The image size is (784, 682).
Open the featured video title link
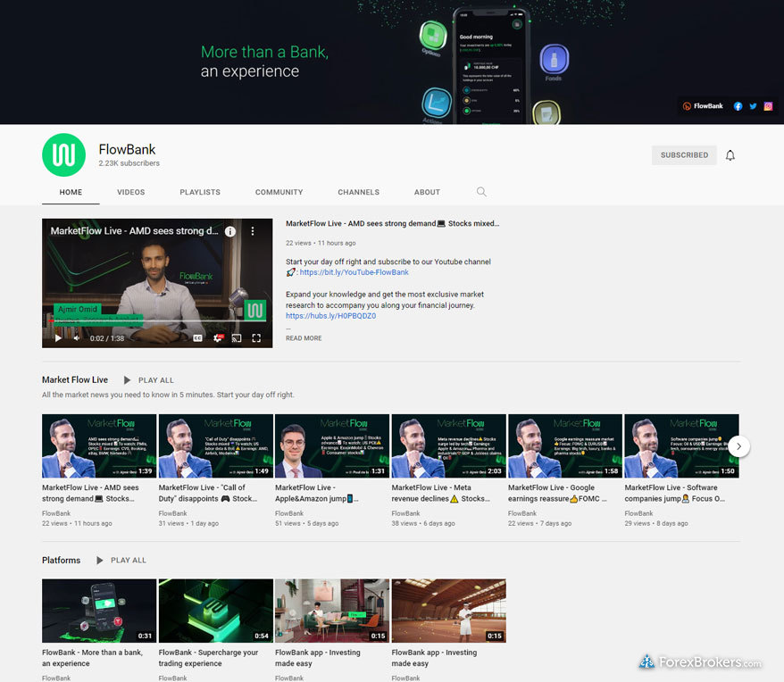point(393,223)
